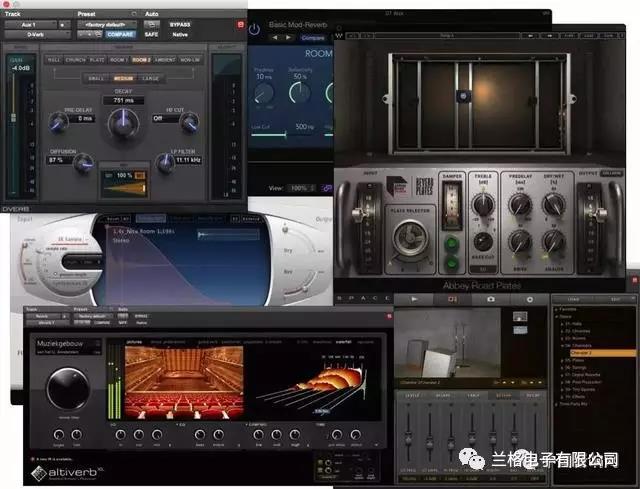Viewport: 640px width, 489px height.
Task: Toggle the orange button beside 100% mix
Action: [140, 176]
